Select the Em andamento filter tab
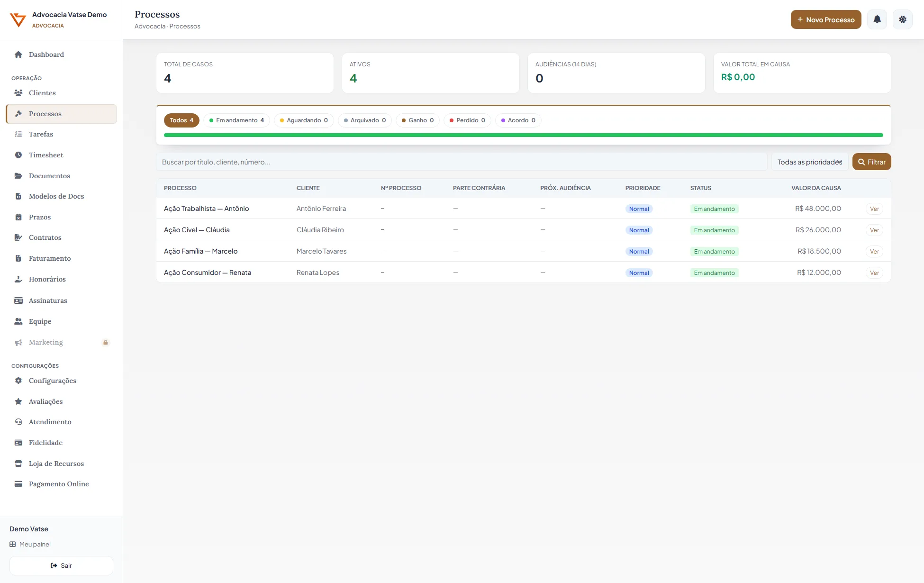 (236, 120)
